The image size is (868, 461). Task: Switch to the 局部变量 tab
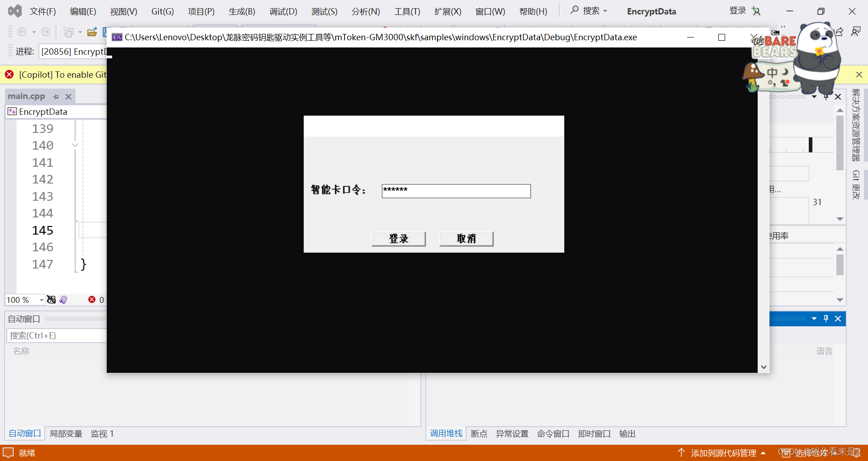pos(66,433)
